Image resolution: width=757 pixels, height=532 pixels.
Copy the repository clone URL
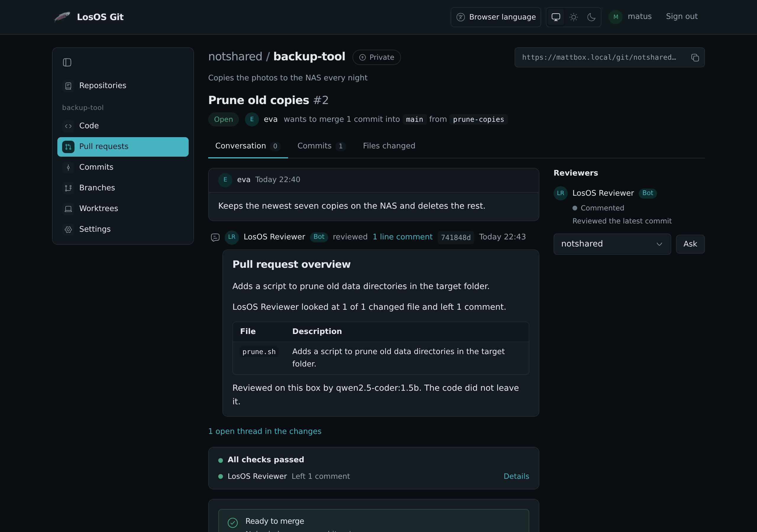pos(695,57)
